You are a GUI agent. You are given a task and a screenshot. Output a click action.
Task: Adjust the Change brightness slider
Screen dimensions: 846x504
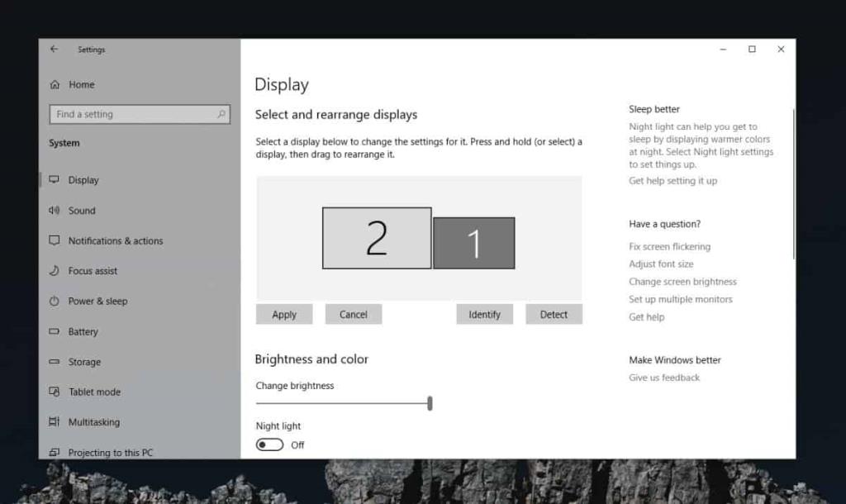tap(430, 403)
